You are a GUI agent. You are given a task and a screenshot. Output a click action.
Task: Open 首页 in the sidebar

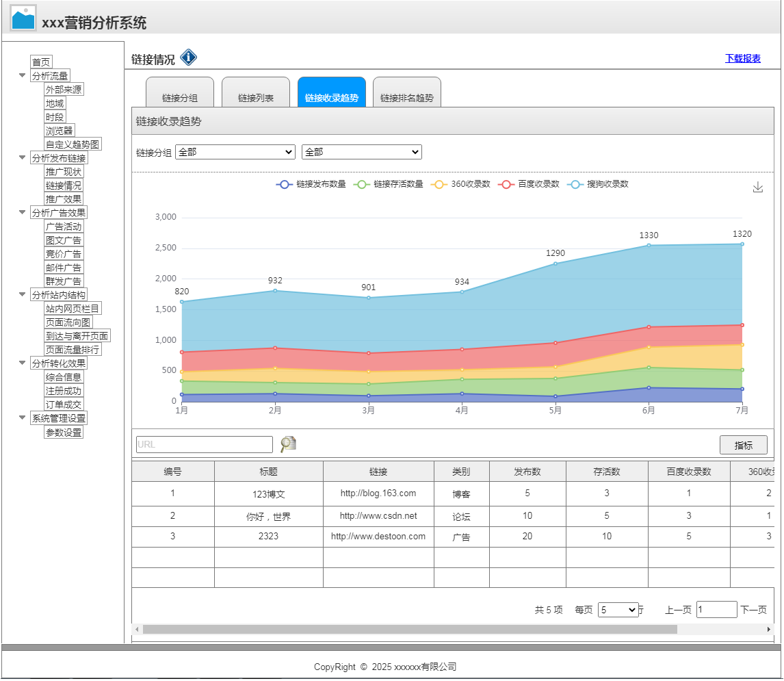pyautogui.click(x=41, y=62)
